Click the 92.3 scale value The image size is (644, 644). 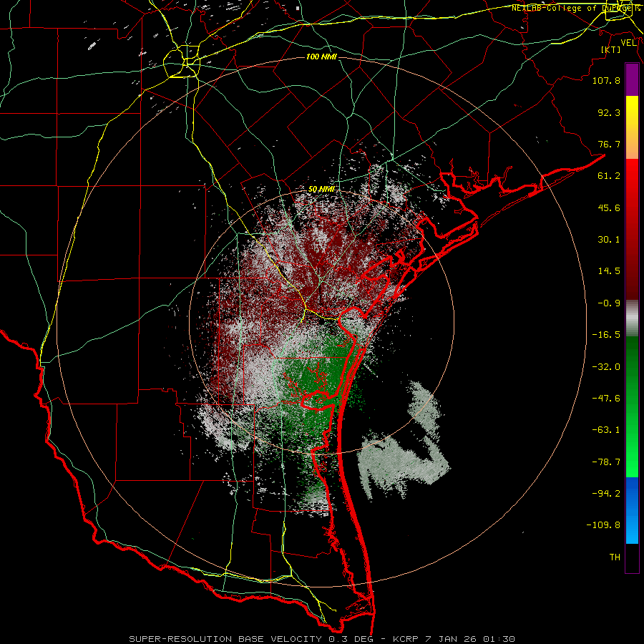(609, 112)
